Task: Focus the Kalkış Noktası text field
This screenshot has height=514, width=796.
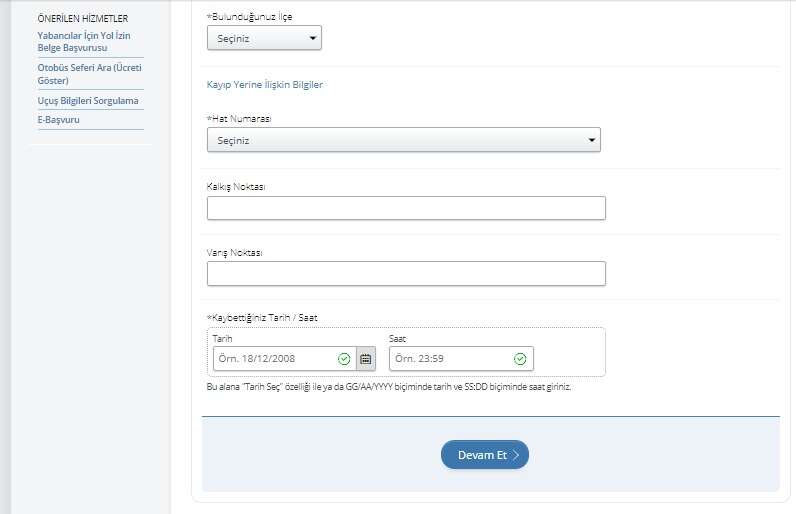Action: click(406, 208)
